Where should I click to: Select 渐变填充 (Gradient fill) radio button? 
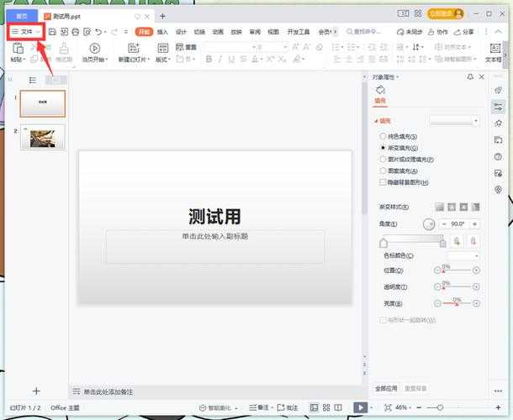coord(382,148)
